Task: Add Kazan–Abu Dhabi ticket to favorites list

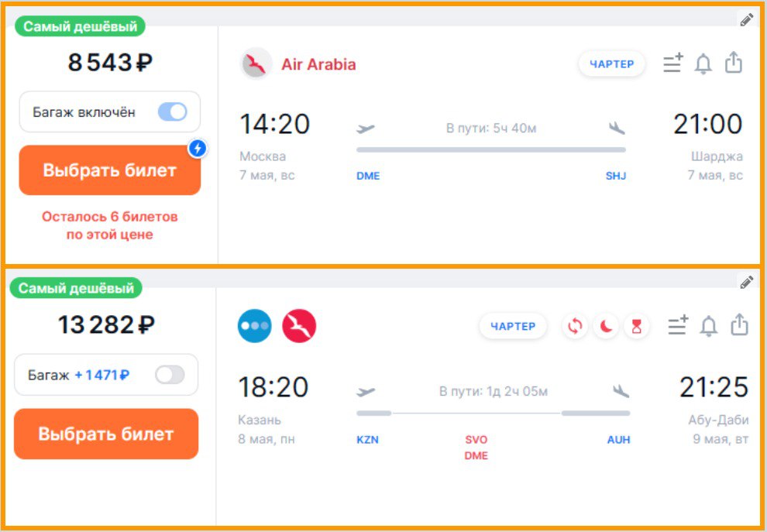Action: tap(678, 326)
